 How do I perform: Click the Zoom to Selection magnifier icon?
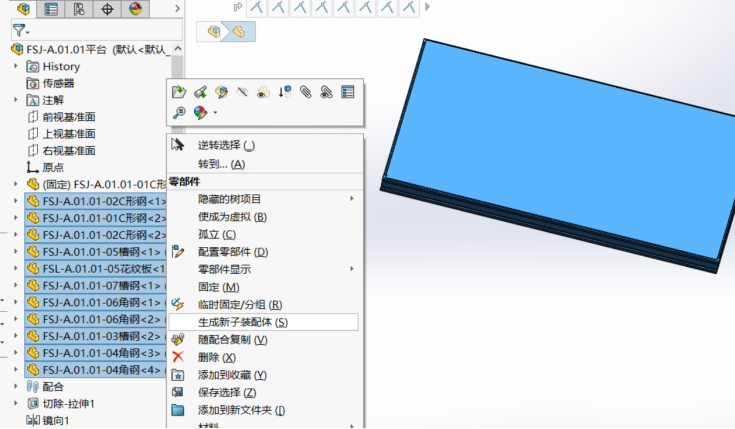pyautogui.click(x=179, y=113)
